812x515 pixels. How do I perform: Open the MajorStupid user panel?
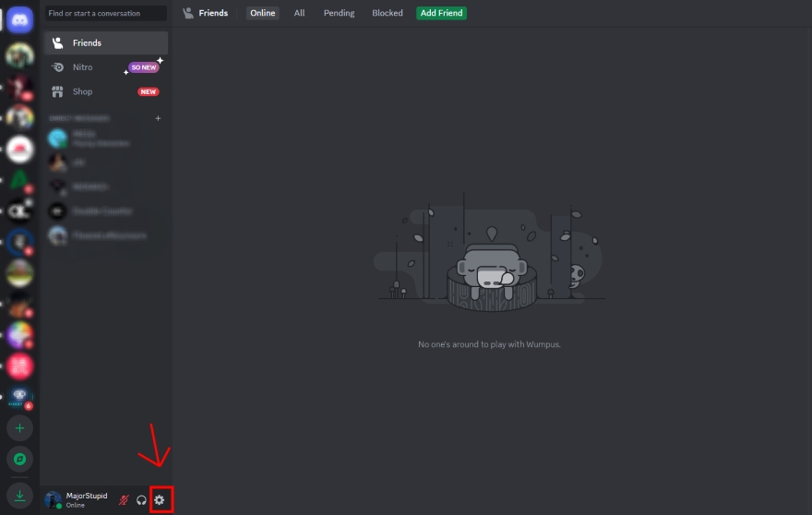[78, 500]
